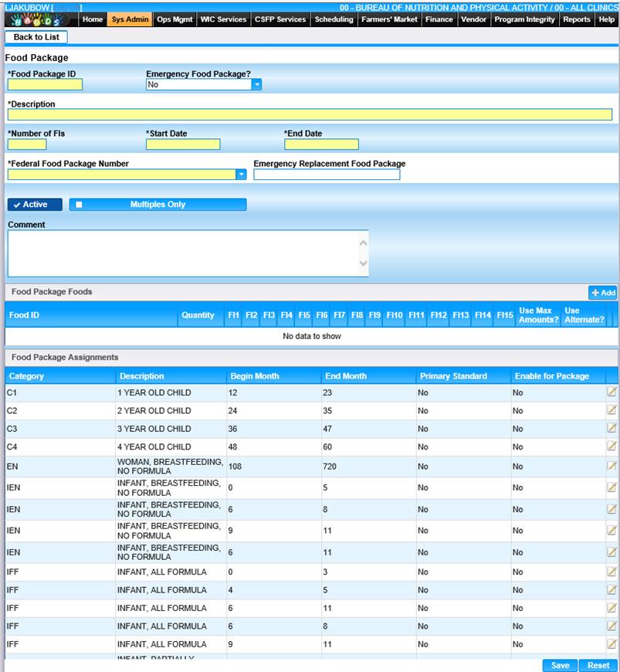
Task: Edit the C4 4 Year Old Child assignment
Action: [x=612, y=446]
